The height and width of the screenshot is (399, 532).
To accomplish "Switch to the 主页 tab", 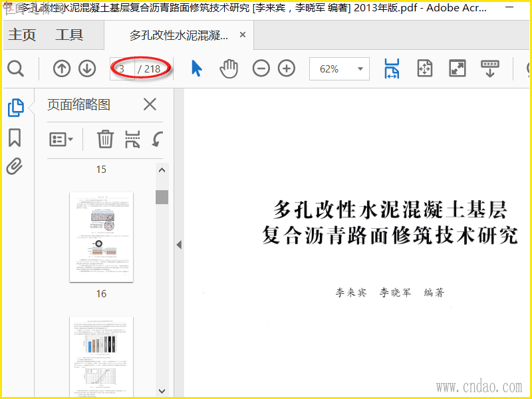I will tap(22, 35).
